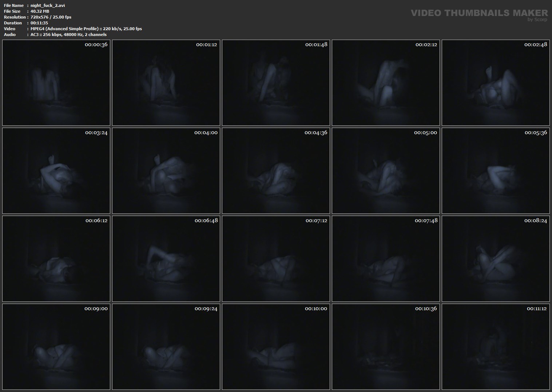Select the 00:02:48 thumbnail
Viewport: 552px width, 392px height.
pos(496,83)
